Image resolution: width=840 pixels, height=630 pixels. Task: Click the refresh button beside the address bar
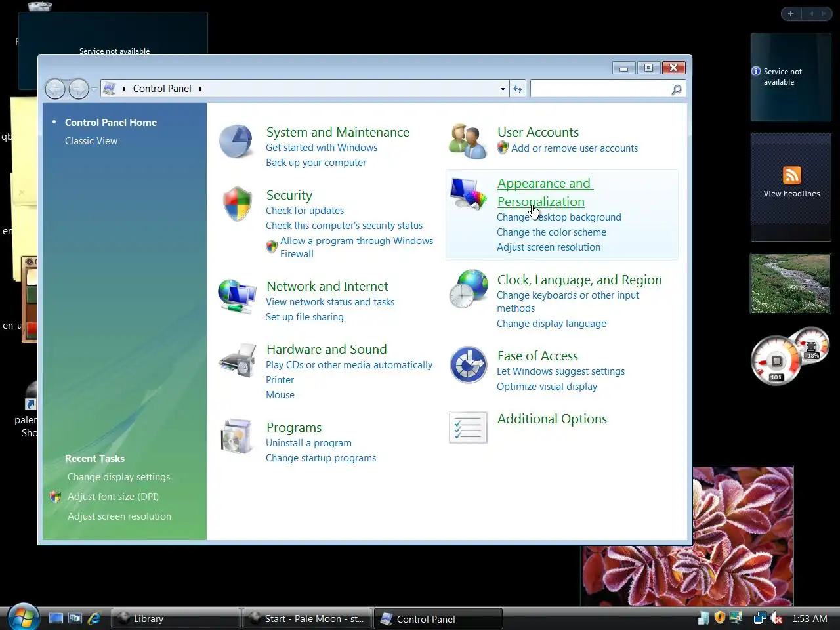click(518, 89)
